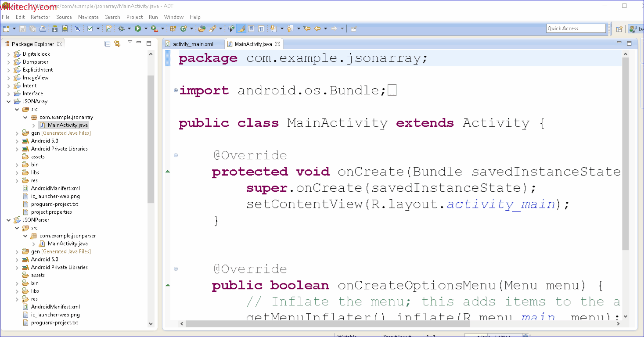The width and height of the screenshot is (644, 337).
Task: Click the Previous Annotation arrow icon
Action: [289, 29]
